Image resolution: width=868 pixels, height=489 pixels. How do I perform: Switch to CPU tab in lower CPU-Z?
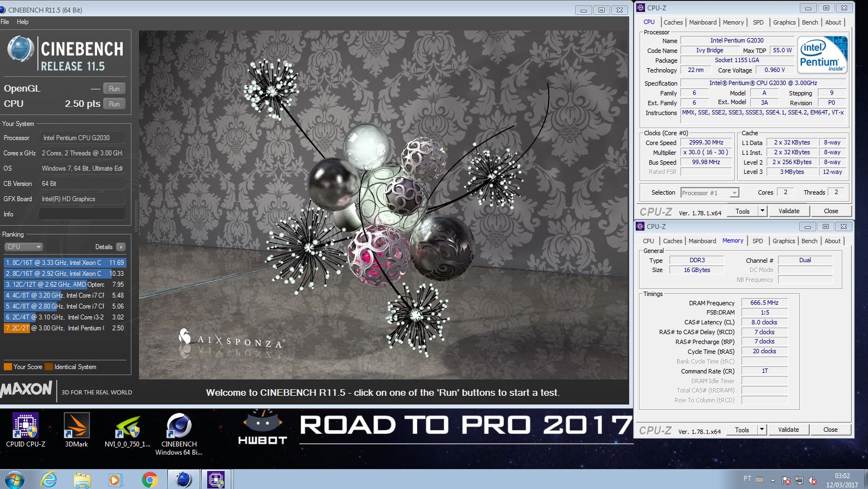(648, 241)
